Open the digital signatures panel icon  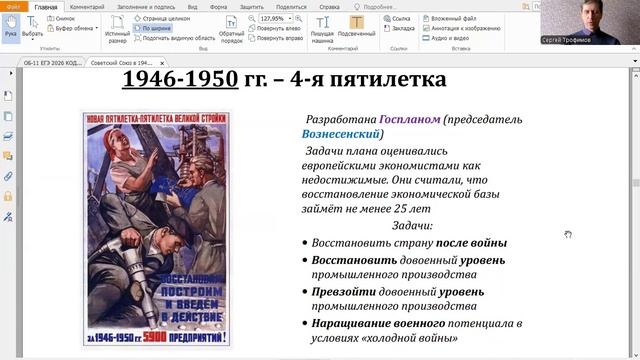(x=8, y=217)
